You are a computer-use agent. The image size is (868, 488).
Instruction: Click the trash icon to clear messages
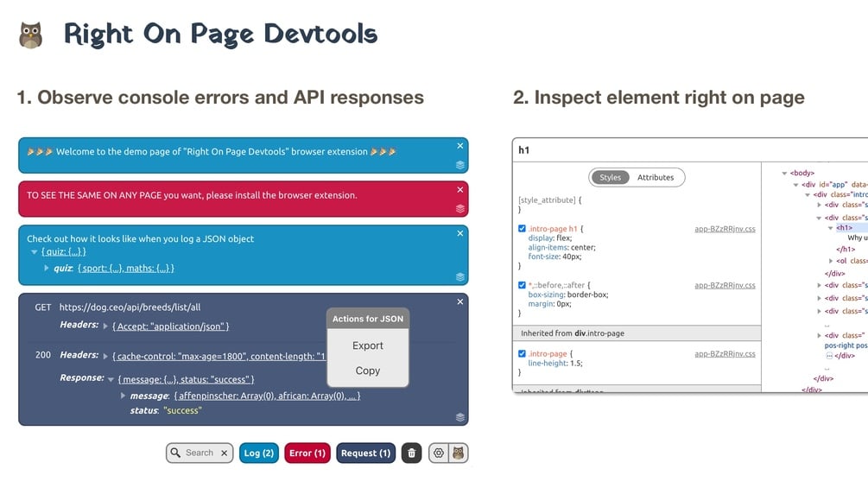[411, 453]
